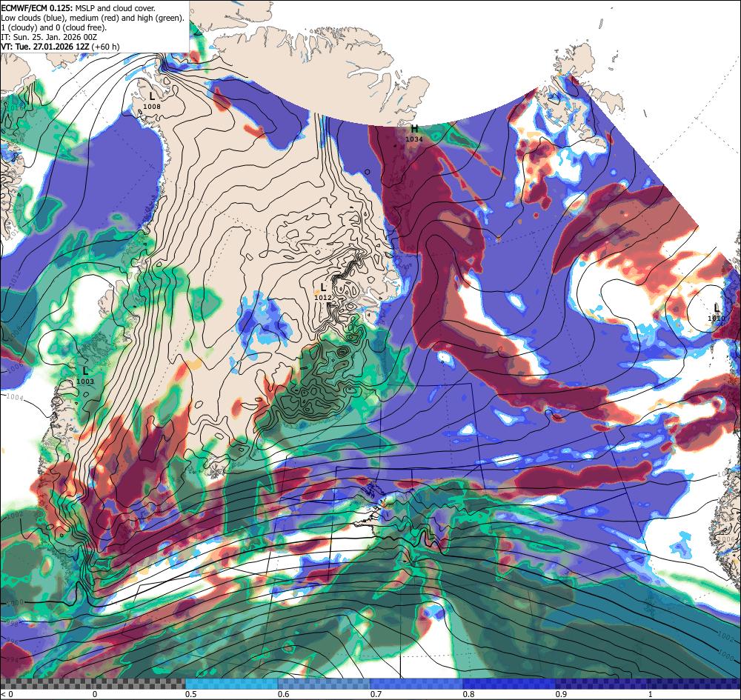Click the 'L 1003' low pressure marker
Screen dimensions: 741x700
85,376
